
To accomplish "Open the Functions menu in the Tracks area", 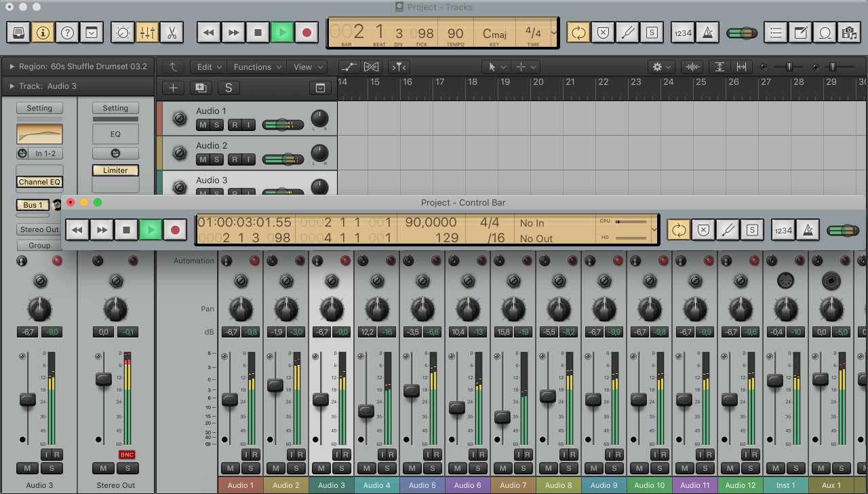I will pyautogui.click(x=258, y=67).
